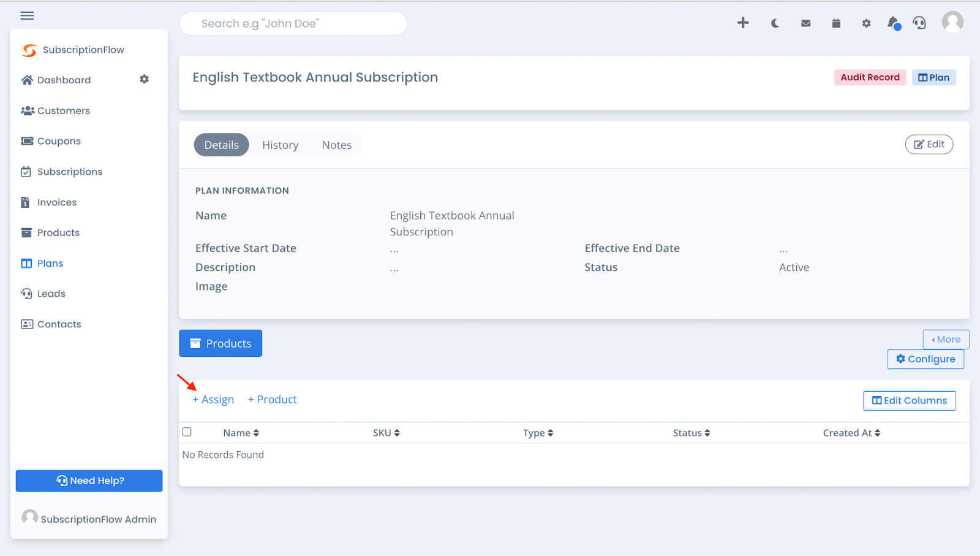Open Coupons in sidebar

(x=51, y=141)
